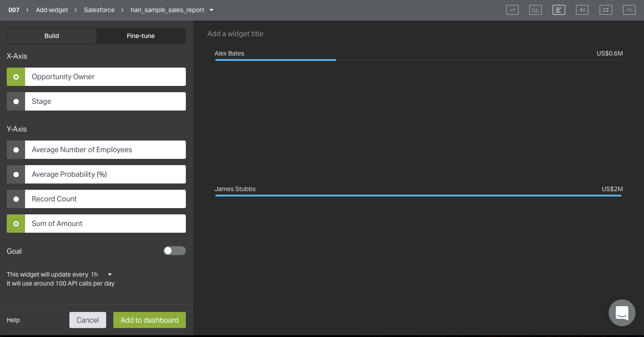Image resolution: width=644 pixels, height=337 pixels.
Task: Enable the Goal toggle switch
Action: [x=174, y=251]
